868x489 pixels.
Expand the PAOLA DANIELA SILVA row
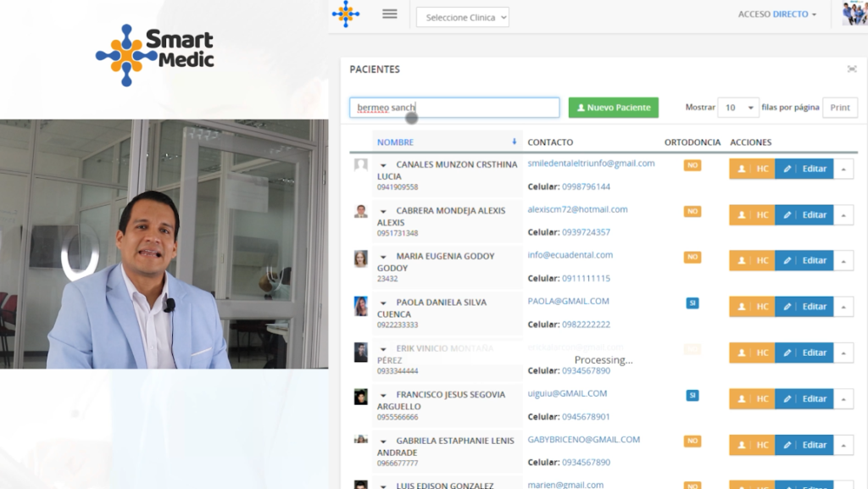383,303
